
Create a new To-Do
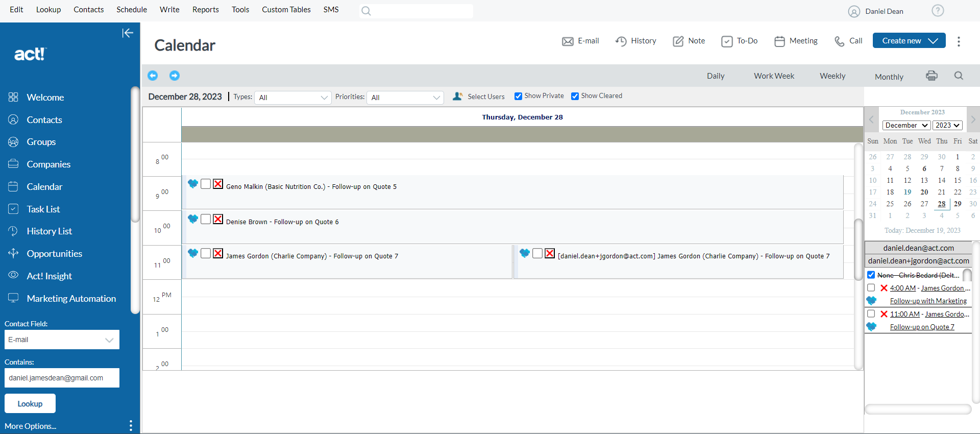point(740,41)
